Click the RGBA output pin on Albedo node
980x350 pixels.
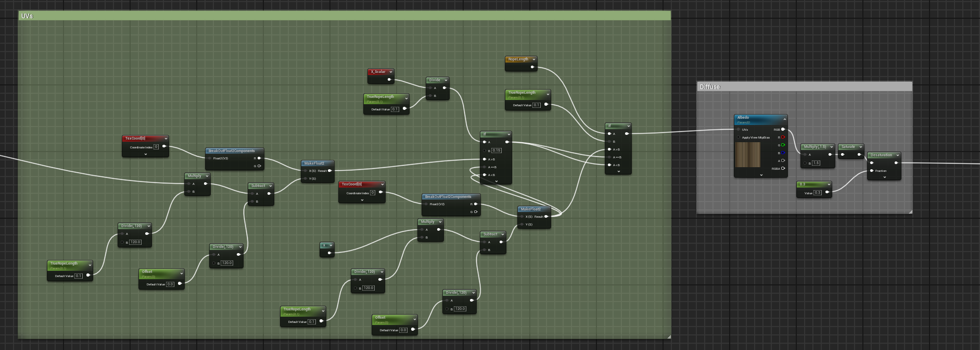coord(783,168)
